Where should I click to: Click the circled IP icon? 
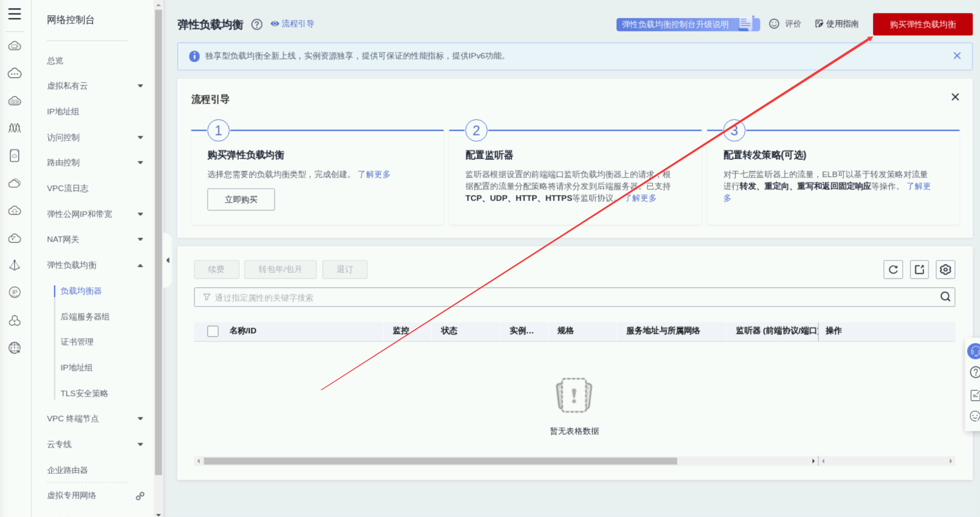coord(15,292)
